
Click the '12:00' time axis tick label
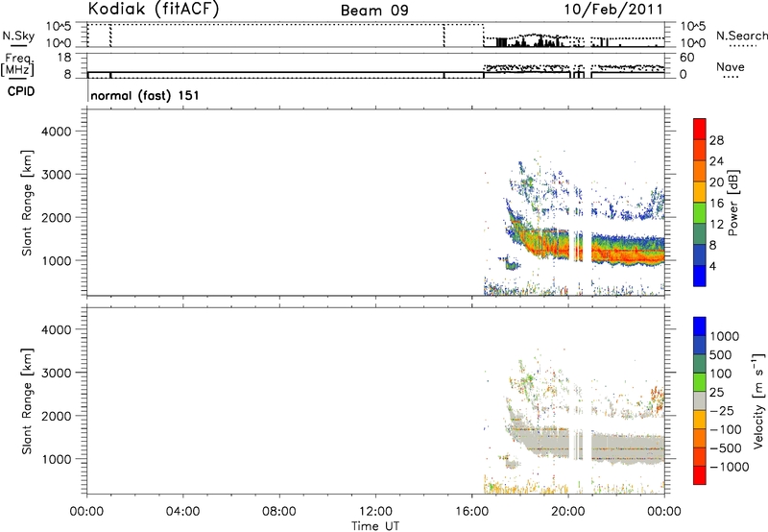(375, 512)
